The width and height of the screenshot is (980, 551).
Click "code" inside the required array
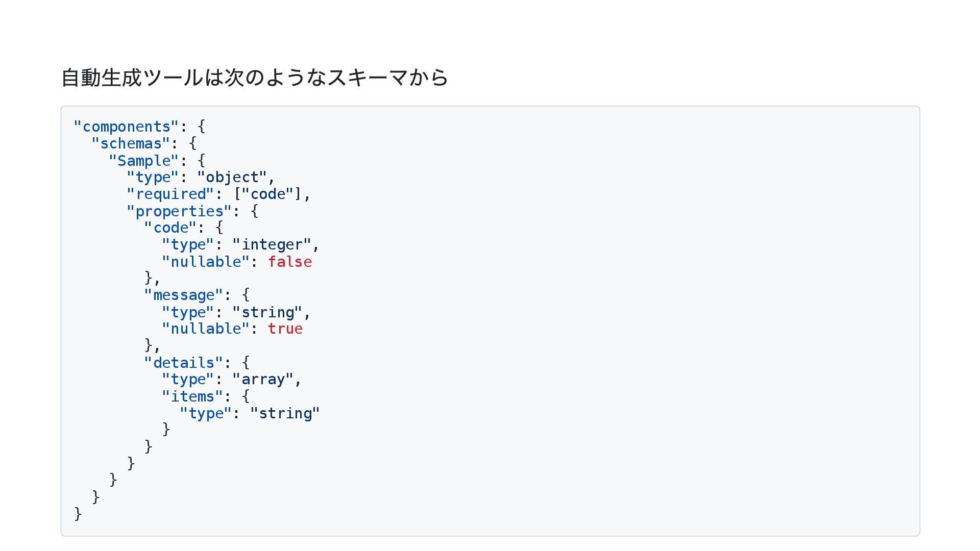268,194
